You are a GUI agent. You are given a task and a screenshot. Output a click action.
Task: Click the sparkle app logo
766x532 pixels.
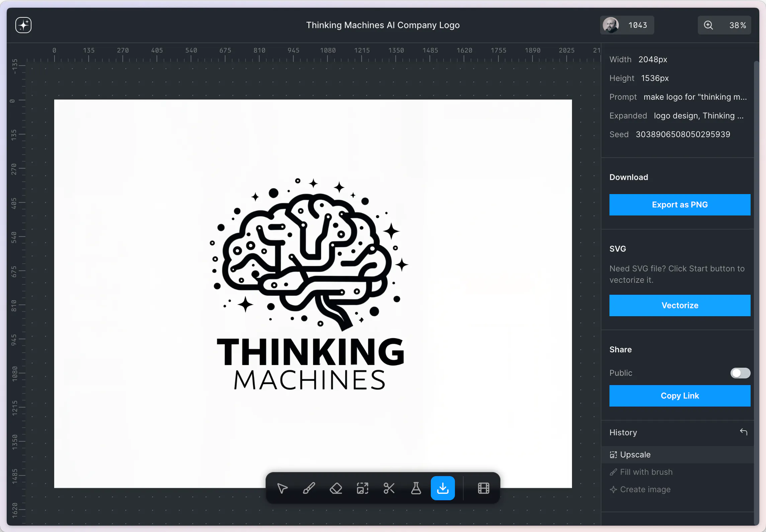(23, 25)
